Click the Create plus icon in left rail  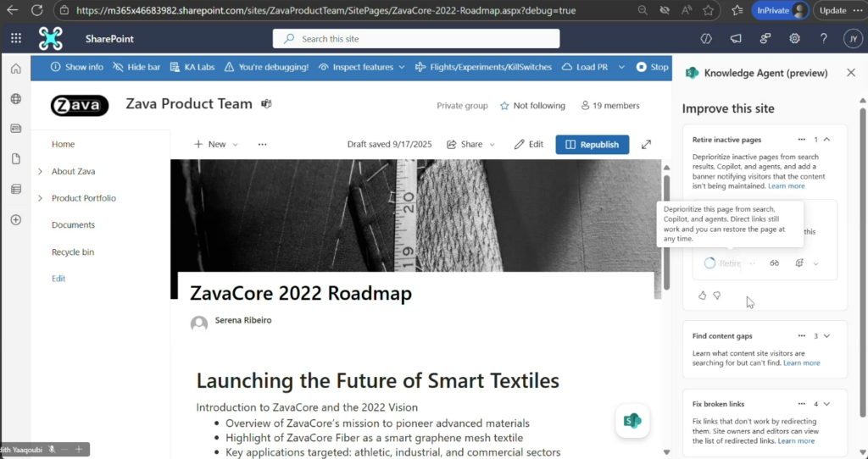click(x=15, y=220)
